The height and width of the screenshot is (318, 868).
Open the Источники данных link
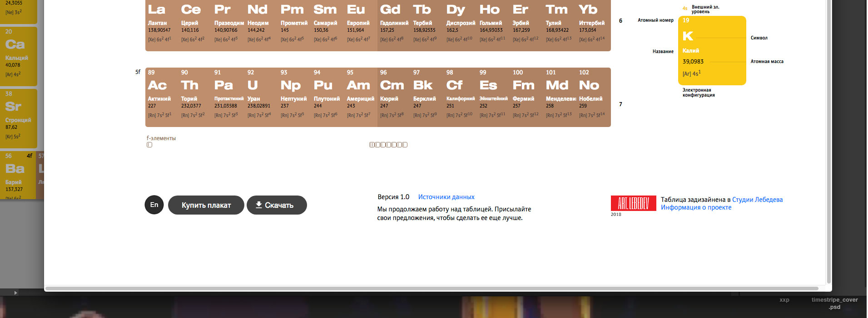(446, 197)
